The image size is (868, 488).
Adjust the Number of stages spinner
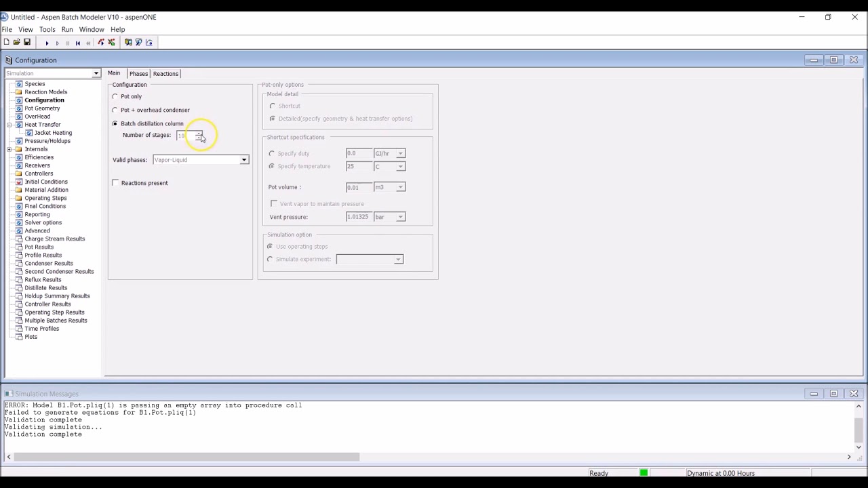click(x=198, y=136)
